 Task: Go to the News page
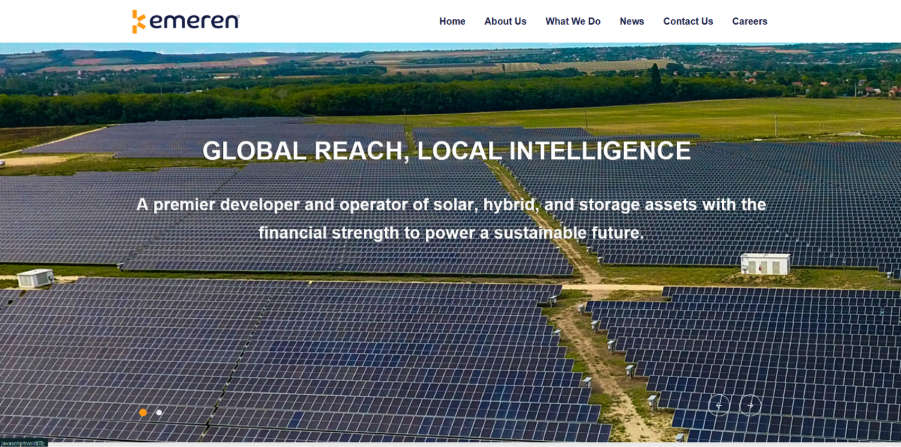[x=632, y=21]
